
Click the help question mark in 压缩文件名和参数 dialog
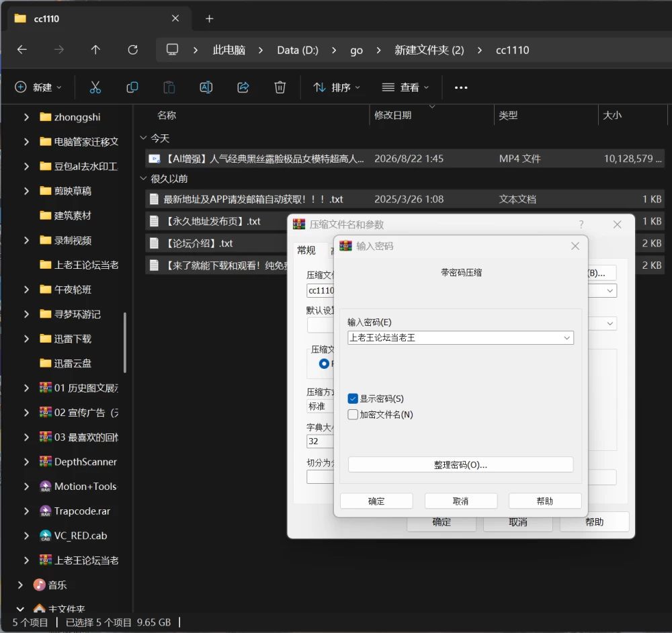(581, 224)
